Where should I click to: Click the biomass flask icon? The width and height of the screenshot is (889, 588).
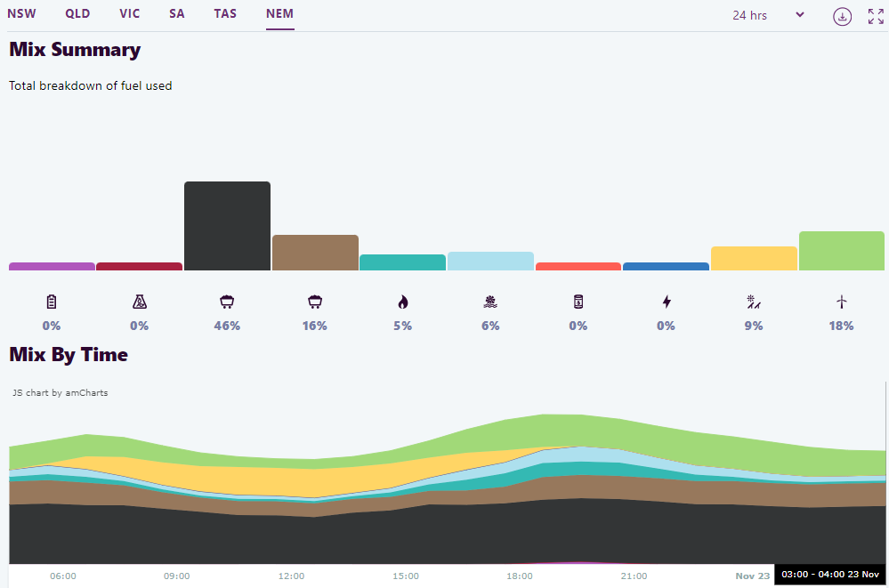tap(139, 302)
